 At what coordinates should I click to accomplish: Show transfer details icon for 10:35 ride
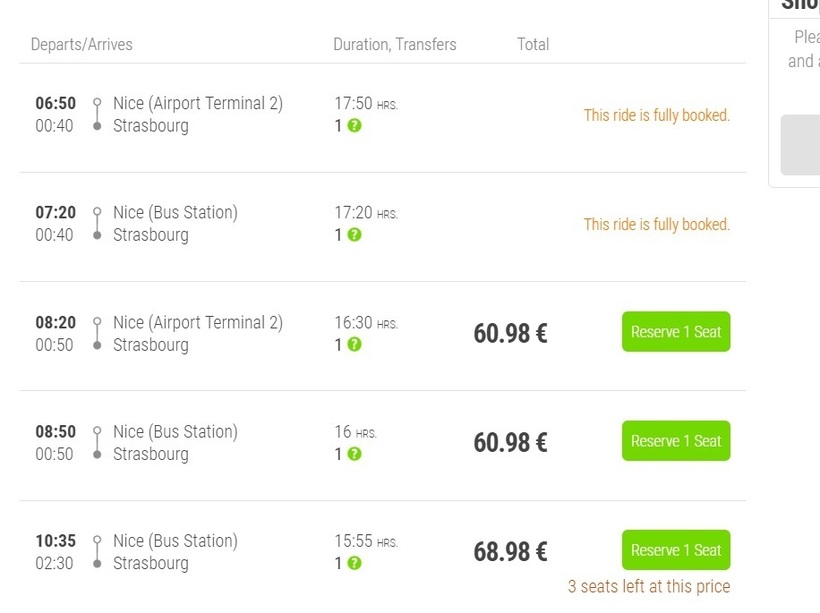[x=354, y=563]
